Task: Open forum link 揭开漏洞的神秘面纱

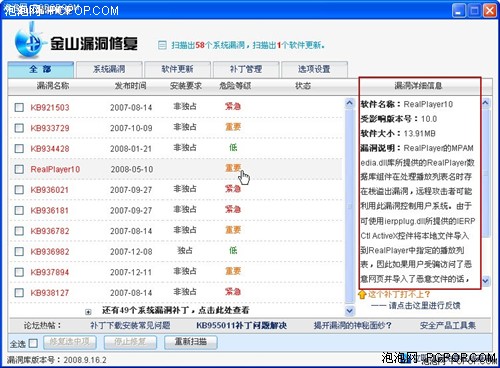Action: point(352,325)
